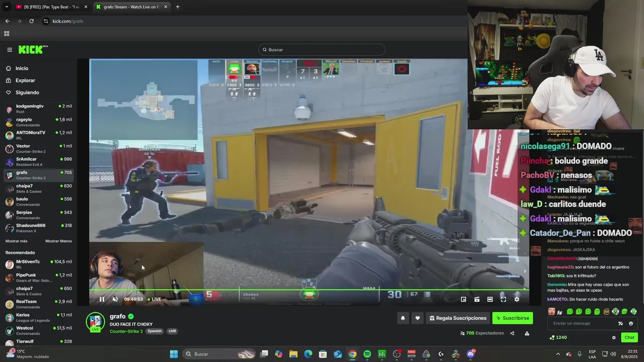644x362 pixels.
Task: Expand followed list with Mostrar más
Action: (x=17, y=241)
